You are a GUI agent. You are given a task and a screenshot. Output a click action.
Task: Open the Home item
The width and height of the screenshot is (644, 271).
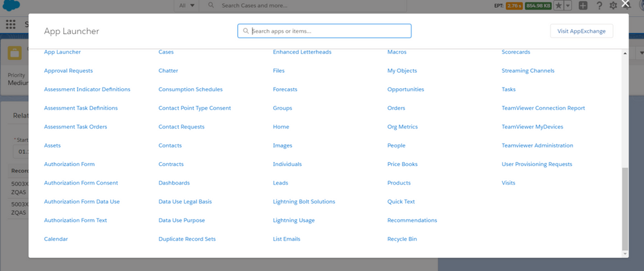point(281,127)
